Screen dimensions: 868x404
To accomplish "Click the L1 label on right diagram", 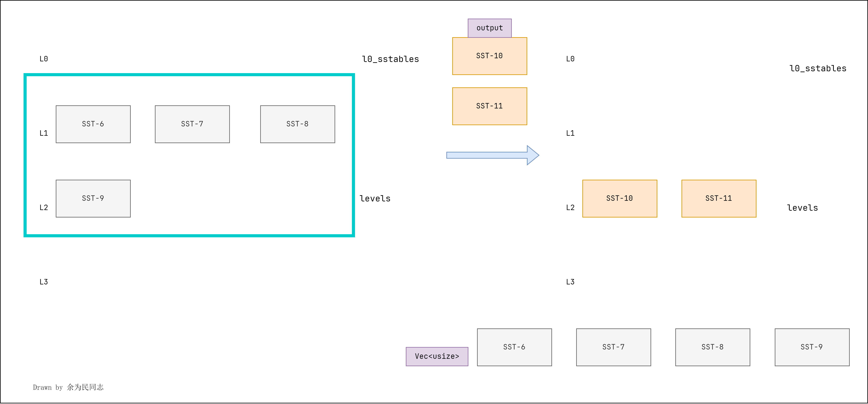I will [x=570, y=133].
